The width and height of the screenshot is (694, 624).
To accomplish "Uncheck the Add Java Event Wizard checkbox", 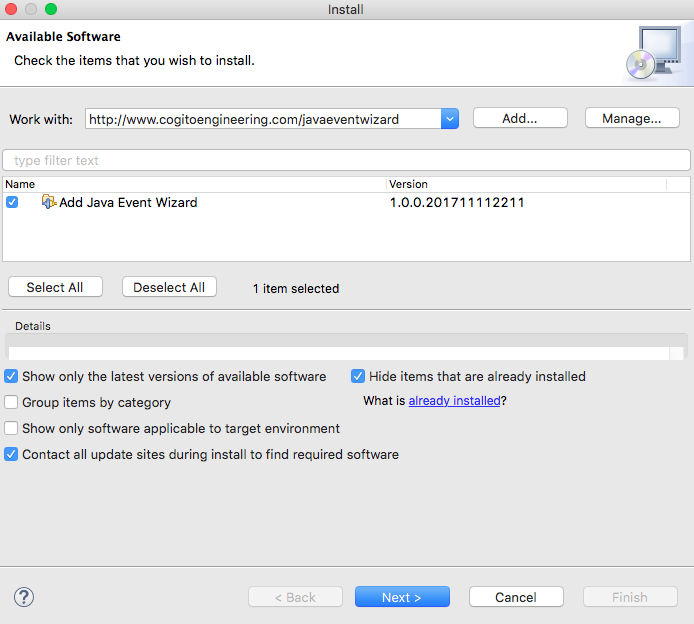I will coord(12,202).
